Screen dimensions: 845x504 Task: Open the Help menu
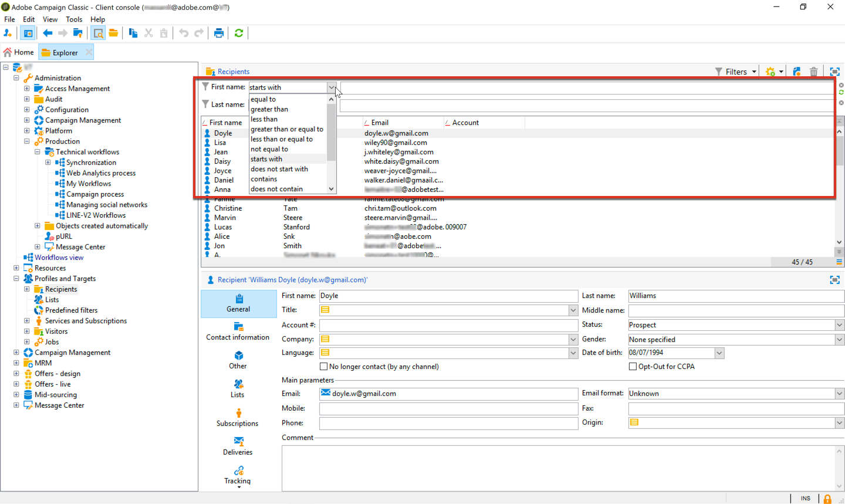(x=97, y=19)
